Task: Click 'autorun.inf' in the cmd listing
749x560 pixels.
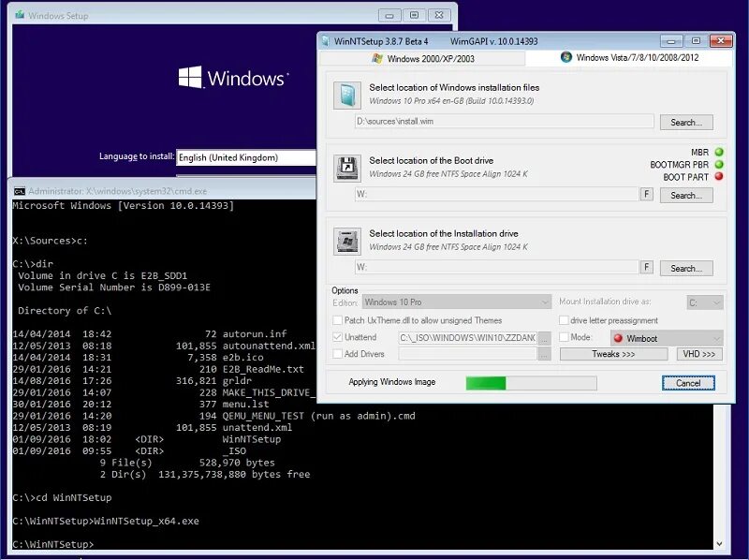Action: (255, 334)
